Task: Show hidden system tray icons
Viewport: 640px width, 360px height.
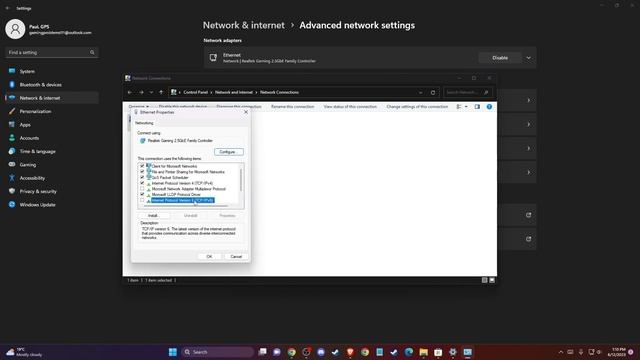Action: (561, 352)
